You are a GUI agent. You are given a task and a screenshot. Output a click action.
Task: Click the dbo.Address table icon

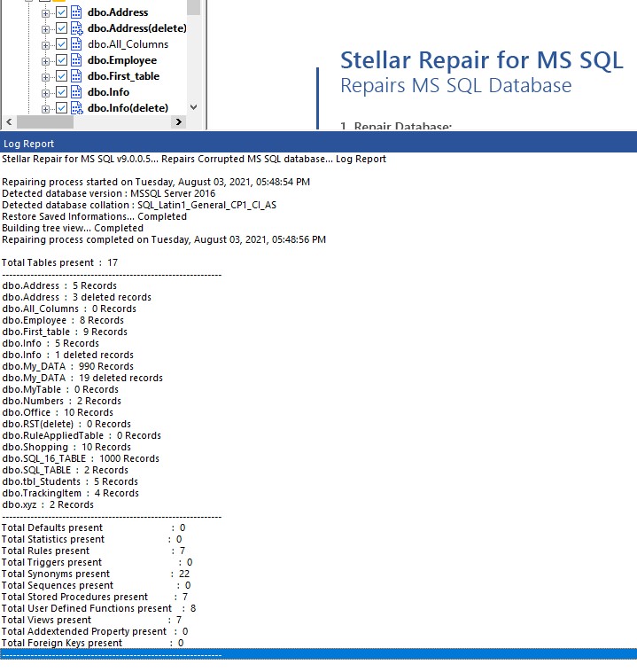[76, 12]
